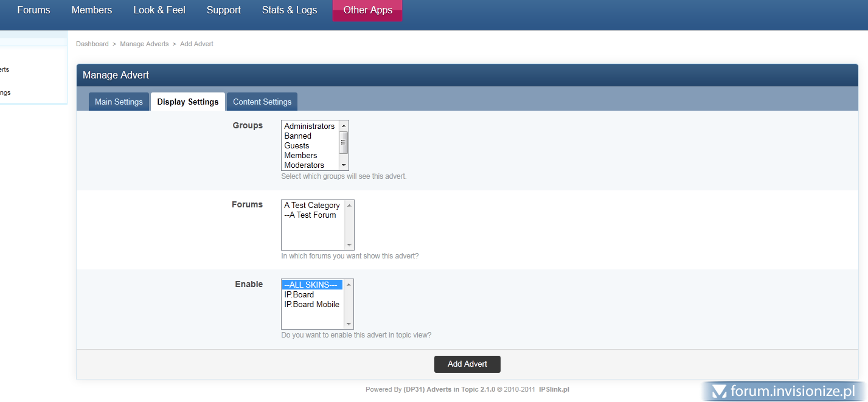This screenshot has width=868, height=402.
Task: Click the Add Advert button
Action: (467, 364)
